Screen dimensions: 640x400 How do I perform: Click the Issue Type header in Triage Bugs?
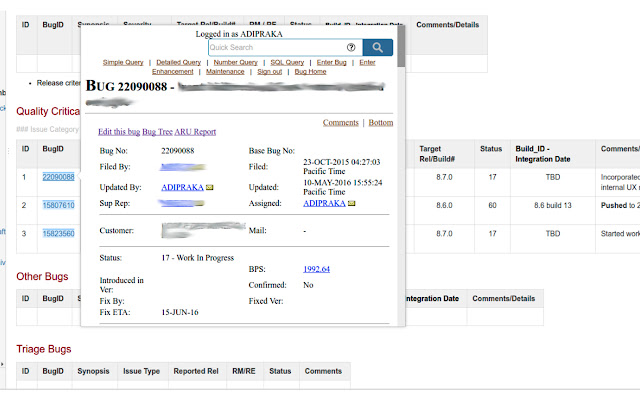pyautogui.click(x=141, y=371)
